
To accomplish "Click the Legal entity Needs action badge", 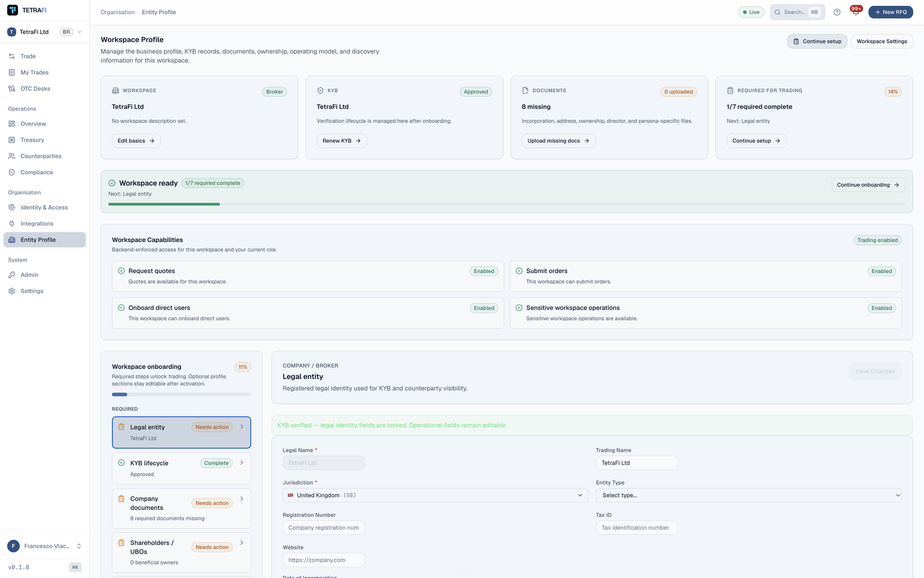I will pos(212,427).
